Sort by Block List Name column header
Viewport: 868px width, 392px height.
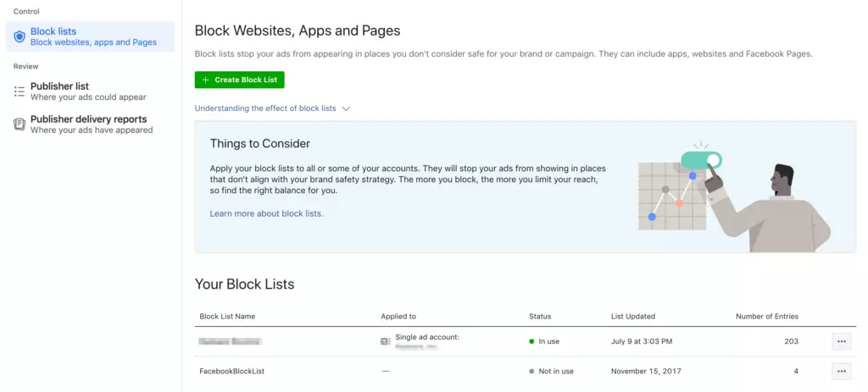coord(227,317)
